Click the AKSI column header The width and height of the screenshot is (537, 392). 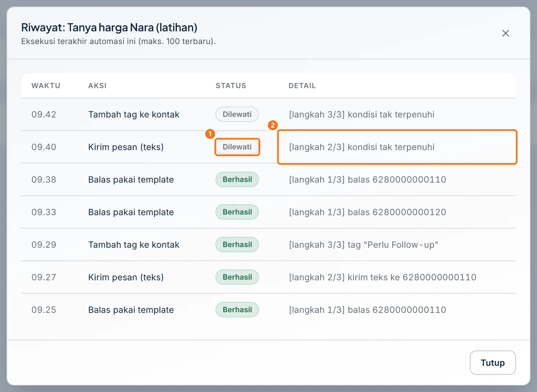(x=97, y=86)
